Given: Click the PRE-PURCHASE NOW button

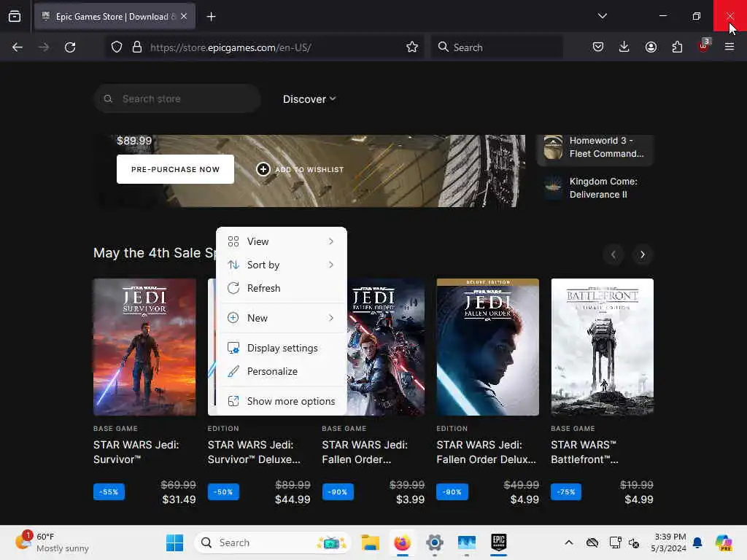Looking at the screenshot, I should click(175, 169).
